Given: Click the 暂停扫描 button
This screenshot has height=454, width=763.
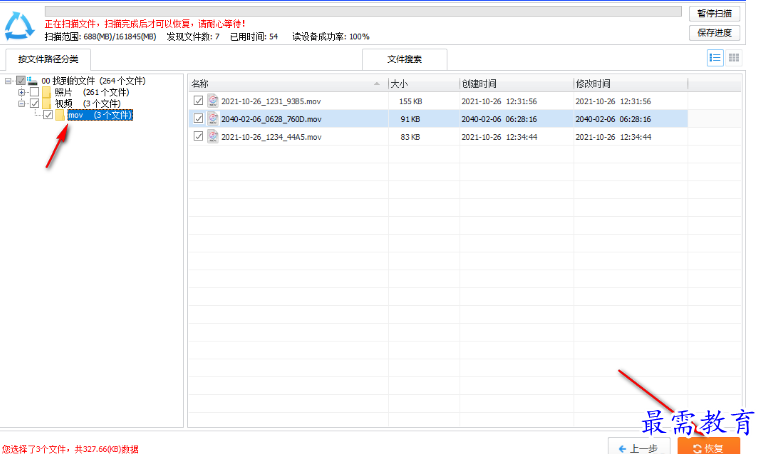Looking at the screenshot, I should tap(714, 13).
